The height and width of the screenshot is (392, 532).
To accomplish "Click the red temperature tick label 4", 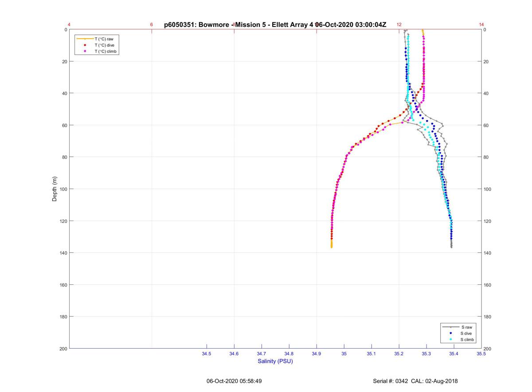I will click(x=69, y=25).
